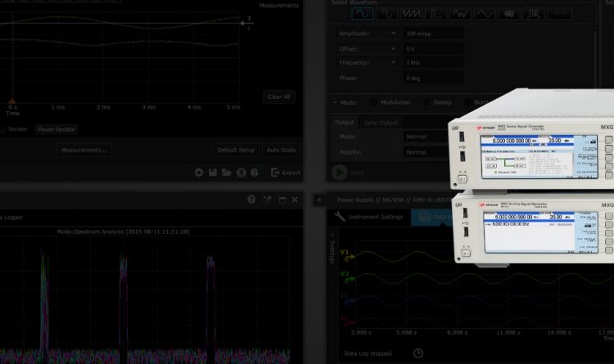Click the Data Log stopped status text
Viewport: 614px width, 364px height.
[368, 353]
